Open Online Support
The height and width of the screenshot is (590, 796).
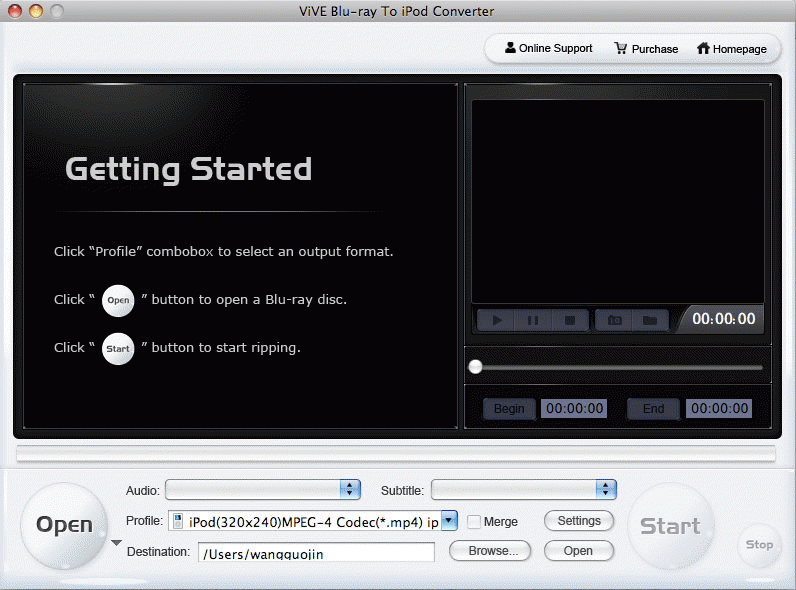549,48
